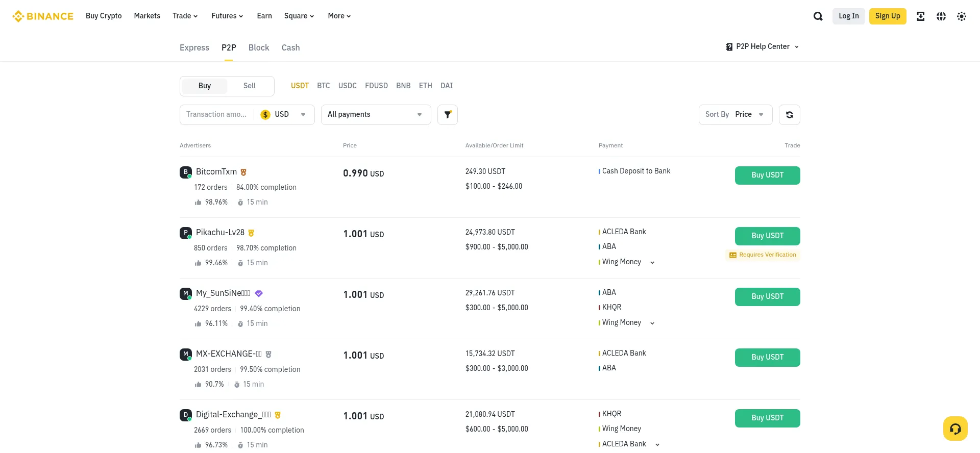The image size is (980, 453).
Task: Open the filter funnel icon
Action: click(448, 115)
